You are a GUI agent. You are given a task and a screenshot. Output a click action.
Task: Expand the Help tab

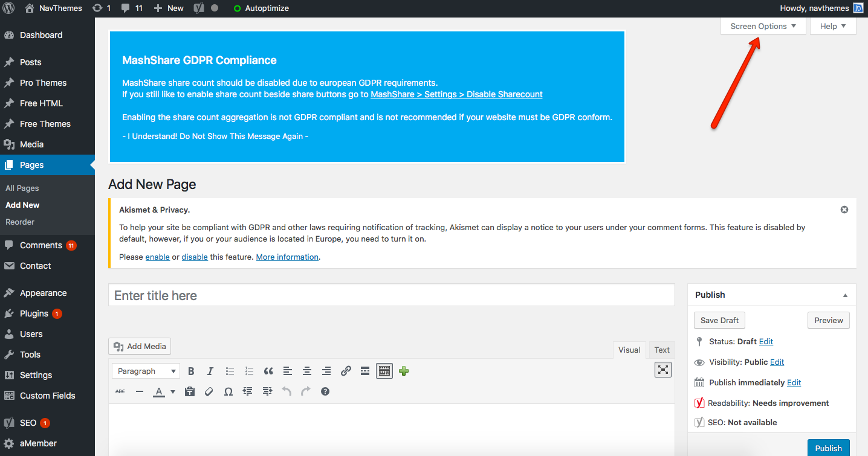click(x=834, y=26)
